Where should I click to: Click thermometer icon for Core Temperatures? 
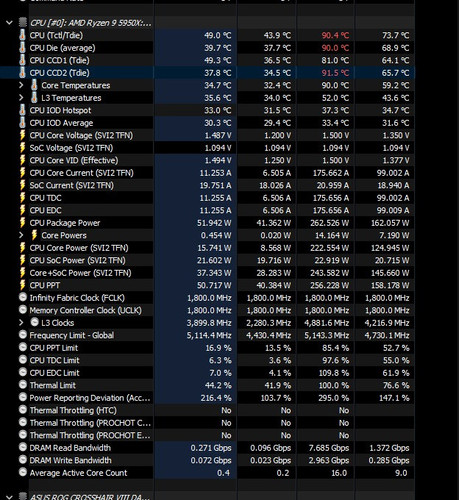pyautogui.click(x=34, y=85)
